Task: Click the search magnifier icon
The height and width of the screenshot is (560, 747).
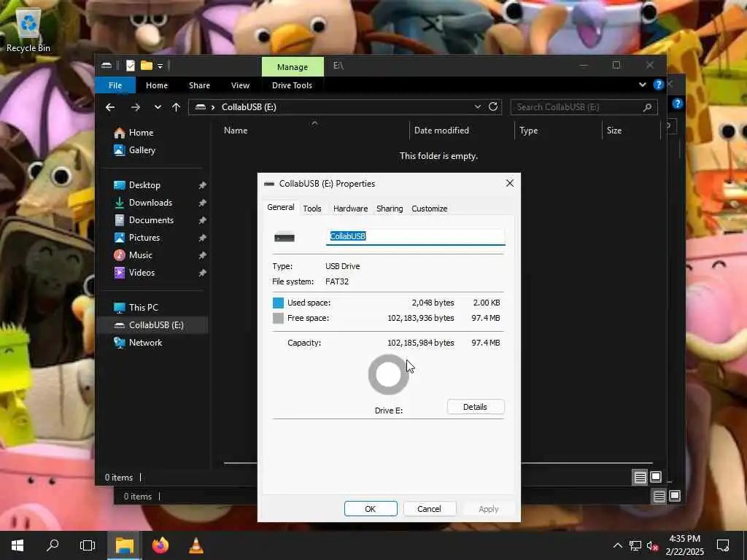Action: point(647,107)
